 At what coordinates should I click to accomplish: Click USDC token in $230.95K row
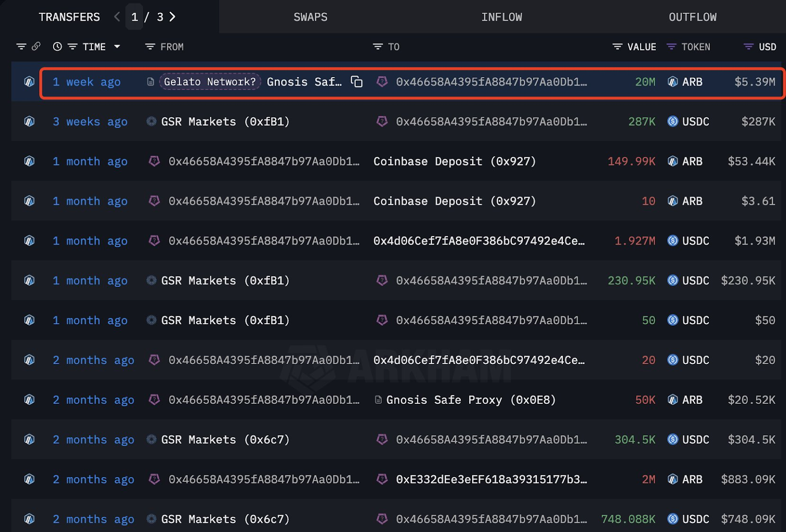(696, 281)
